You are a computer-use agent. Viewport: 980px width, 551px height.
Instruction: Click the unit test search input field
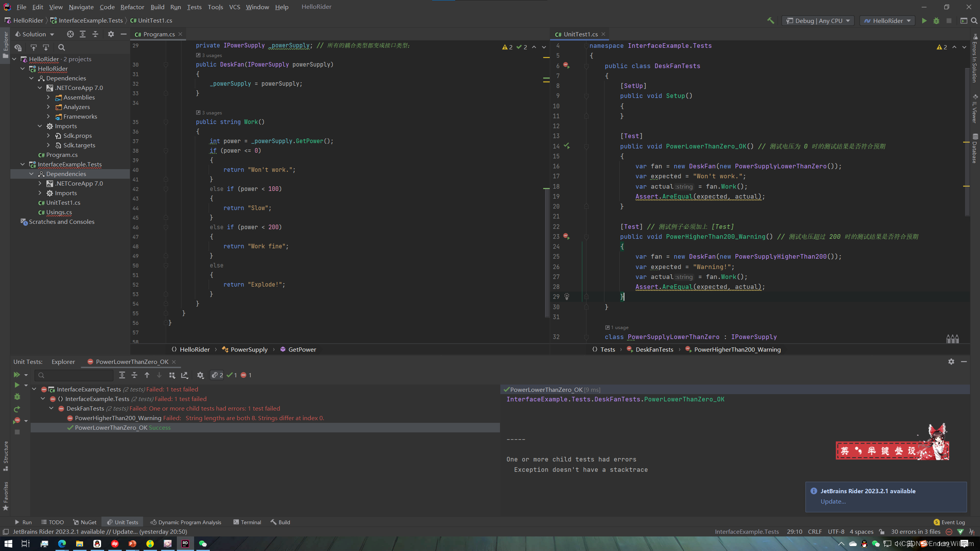pyautogui.click(x=75, y=375)
